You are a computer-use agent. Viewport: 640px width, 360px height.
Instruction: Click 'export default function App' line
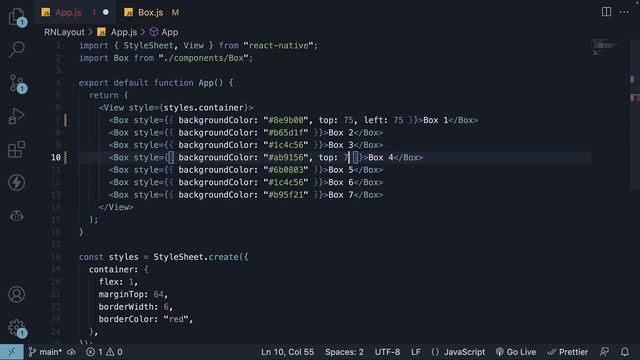coord(156,83)
